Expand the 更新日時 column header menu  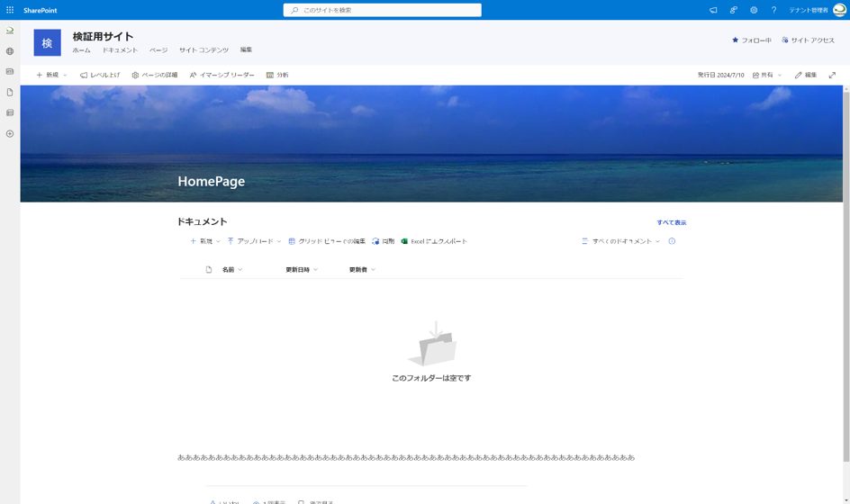[x=302, y=269]
